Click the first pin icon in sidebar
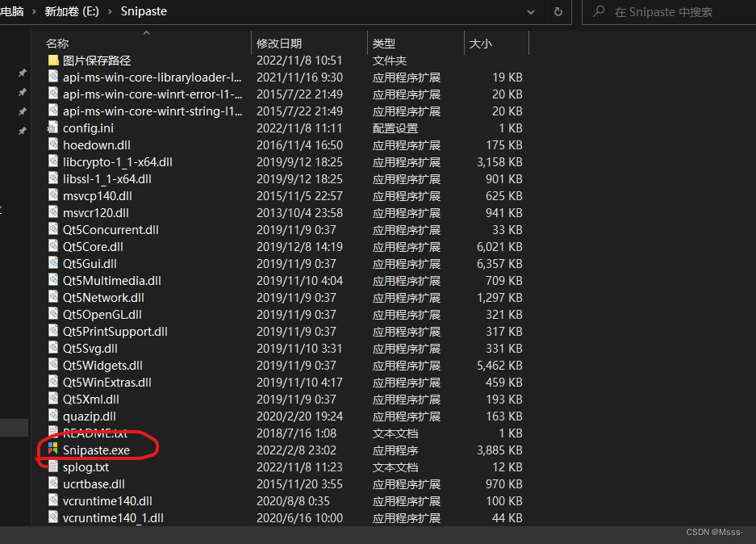This screenshot has height=544, width=756. pos(22,73)
